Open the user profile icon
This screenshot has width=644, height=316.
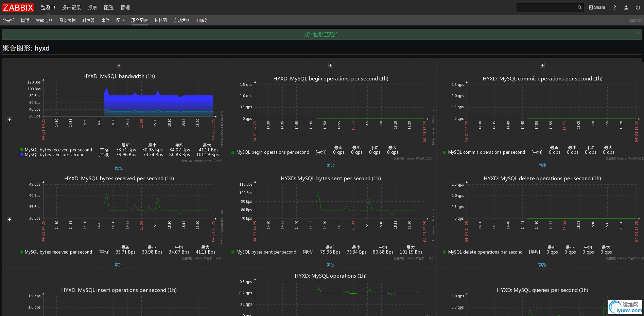pyautogui.click(x=626, y=7)
